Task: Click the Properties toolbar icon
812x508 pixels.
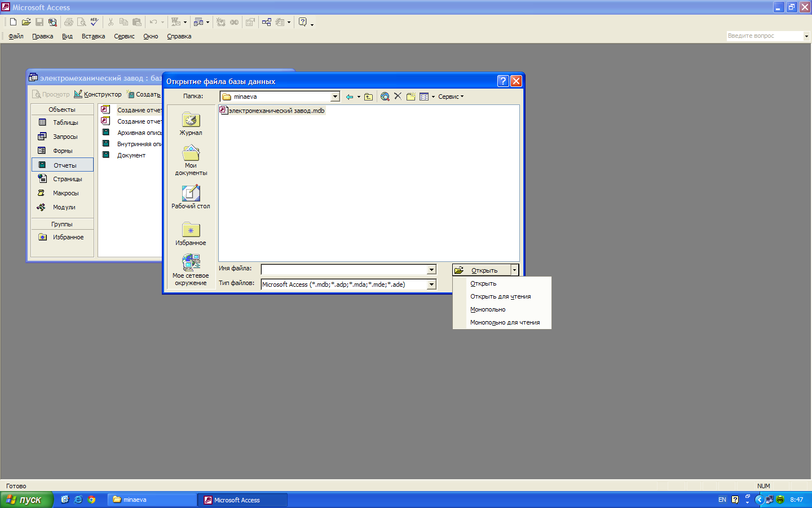Action: coord(250,22)
